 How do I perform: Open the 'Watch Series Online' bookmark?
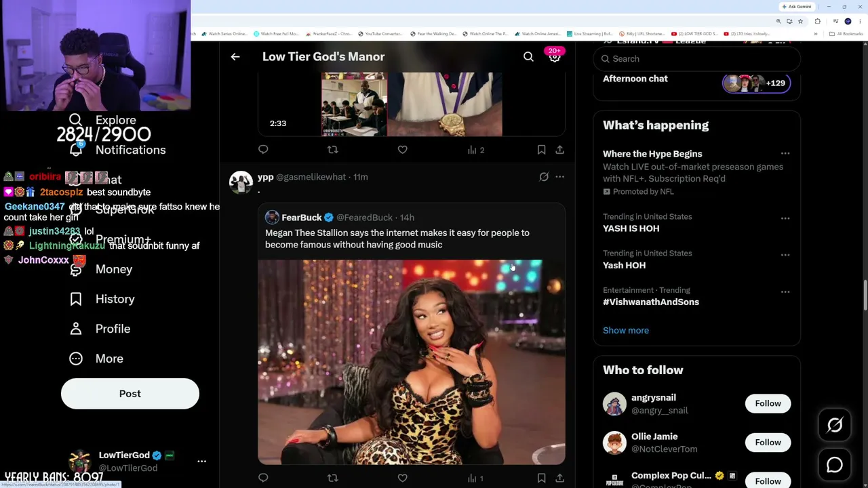224,34
